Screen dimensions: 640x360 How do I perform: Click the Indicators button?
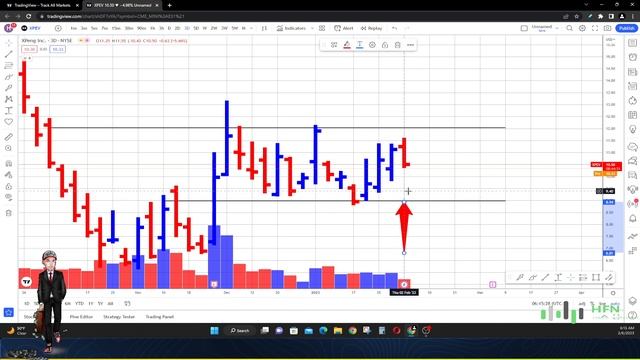point(291,28)
